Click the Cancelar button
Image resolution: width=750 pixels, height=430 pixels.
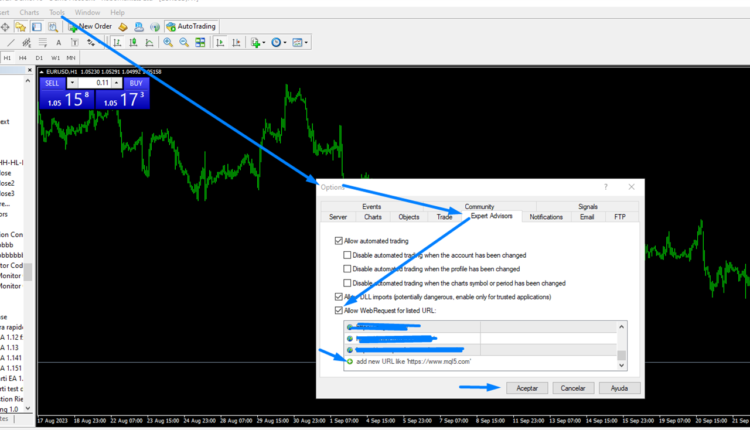[x=572, y=387]
